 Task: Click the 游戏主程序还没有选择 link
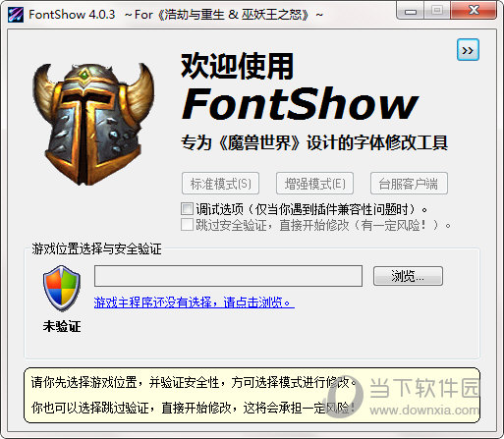click(195, 302)
